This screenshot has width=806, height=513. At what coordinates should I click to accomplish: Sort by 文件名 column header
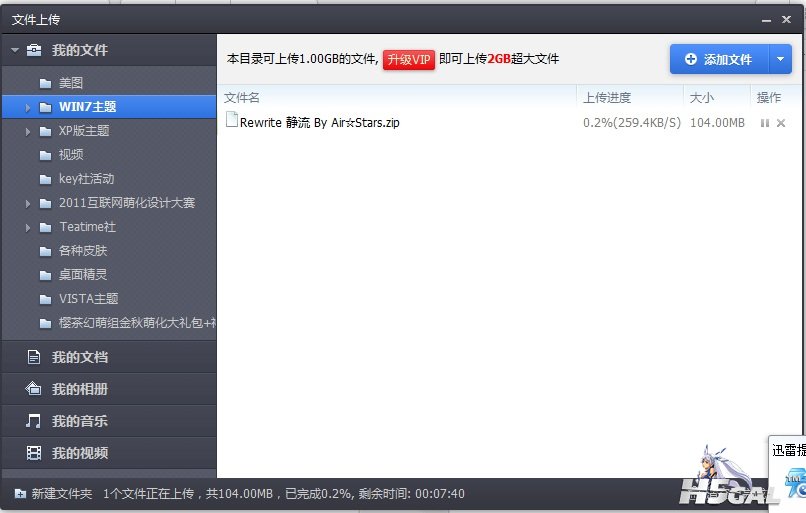point(242,97)
